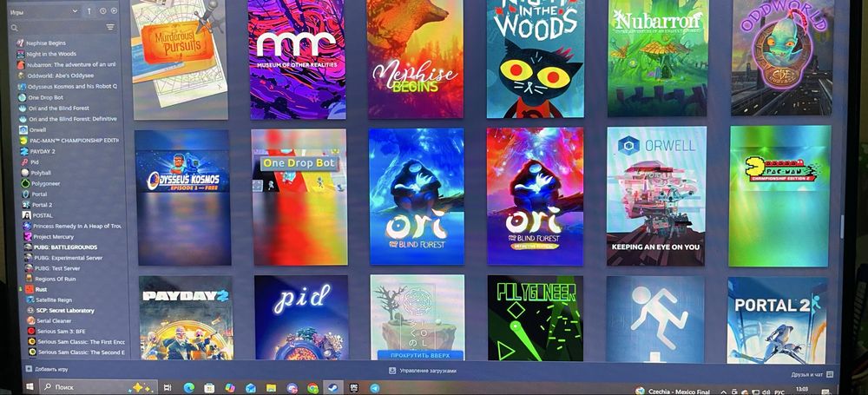Click the Nephise Begins icon in sidebar

[x=20, y=43]
